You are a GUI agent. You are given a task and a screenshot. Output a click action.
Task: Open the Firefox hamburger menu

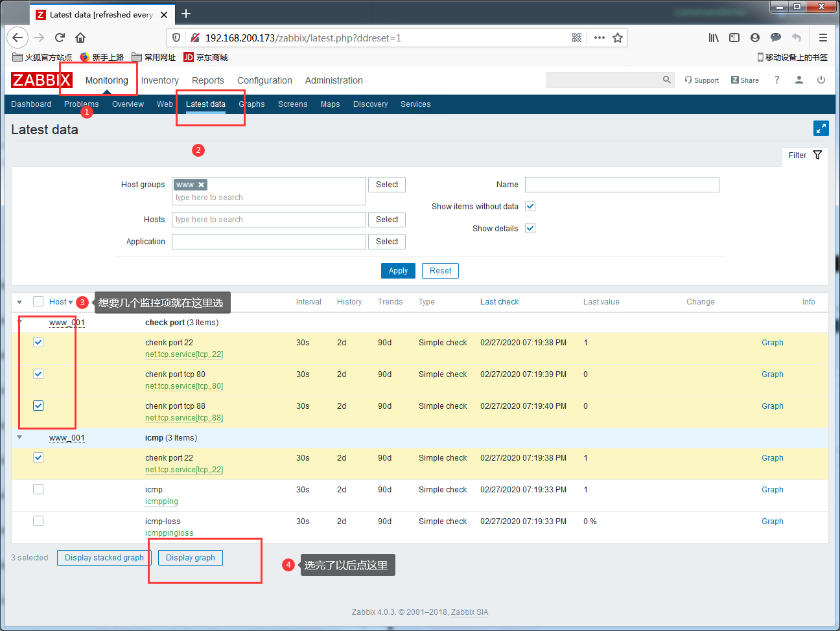tap(823, 38)
